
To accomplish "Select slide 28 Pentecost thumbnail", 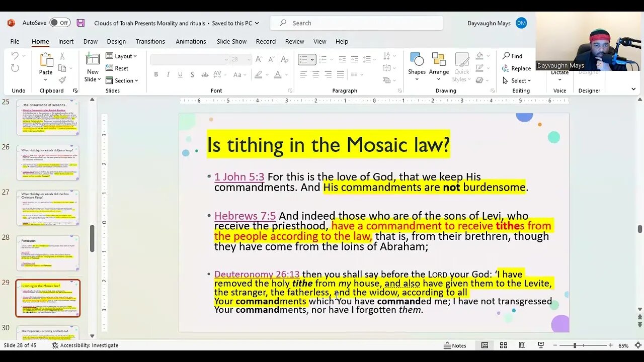I will (48, 253).
